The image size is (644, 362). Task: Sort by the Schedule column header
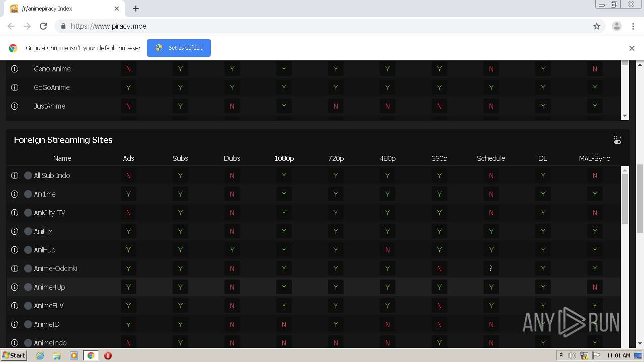[491, 158]
